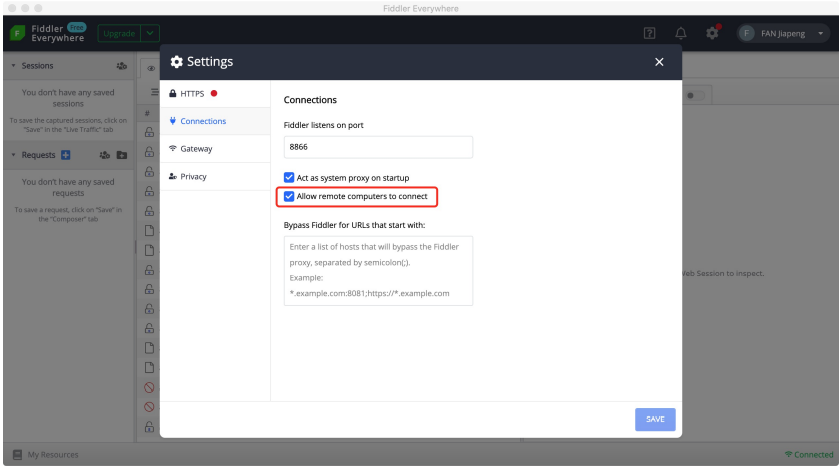Click the My Resources icon in status bar

tap(16, 455)
